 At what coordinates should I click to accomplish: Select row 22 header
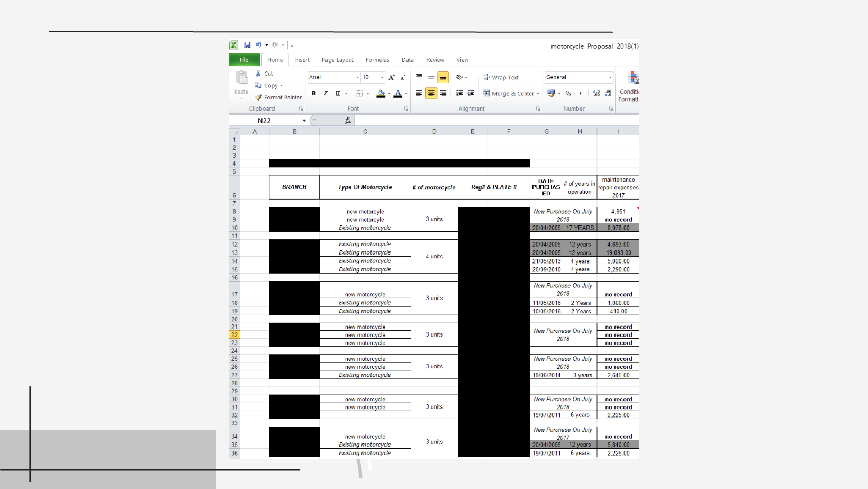(234, 335)
